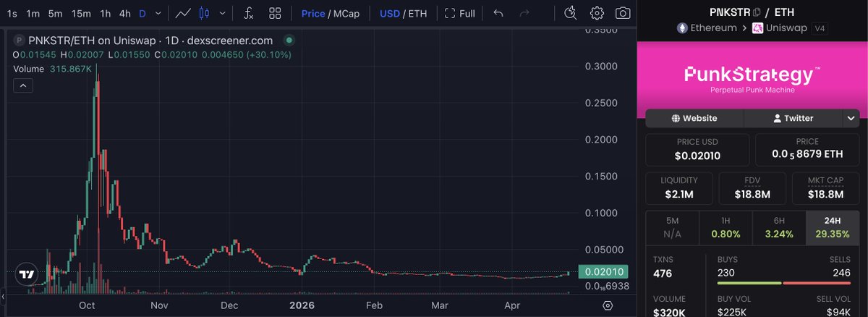This screenshot has width=868, height=317.
Task: Select the 15m timeframe
Action: 82,13
